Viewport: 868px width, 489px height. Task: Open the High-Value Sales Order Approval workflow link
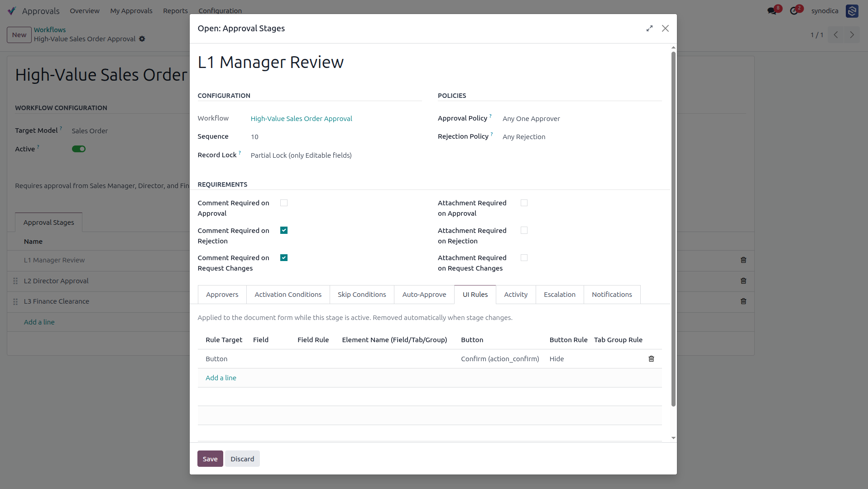point(302,119)
